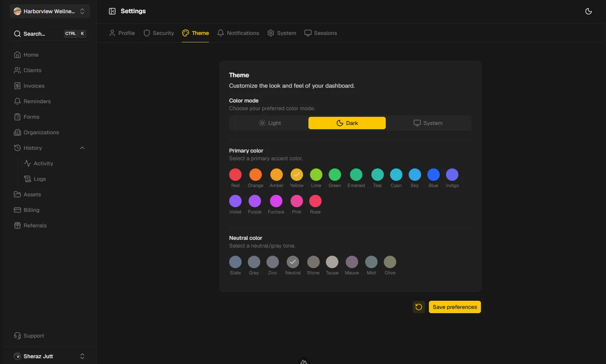Select the Slate neutral color swatch
Viewport: 606px width, 364px height.
[x=235, y=262]
